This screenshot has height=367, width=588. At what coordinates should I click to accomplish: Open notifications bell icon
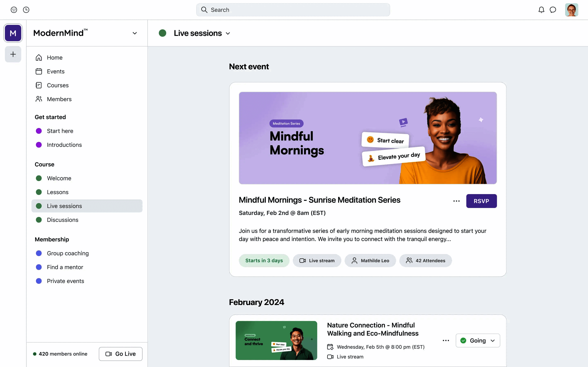click(x=541, y=10)
